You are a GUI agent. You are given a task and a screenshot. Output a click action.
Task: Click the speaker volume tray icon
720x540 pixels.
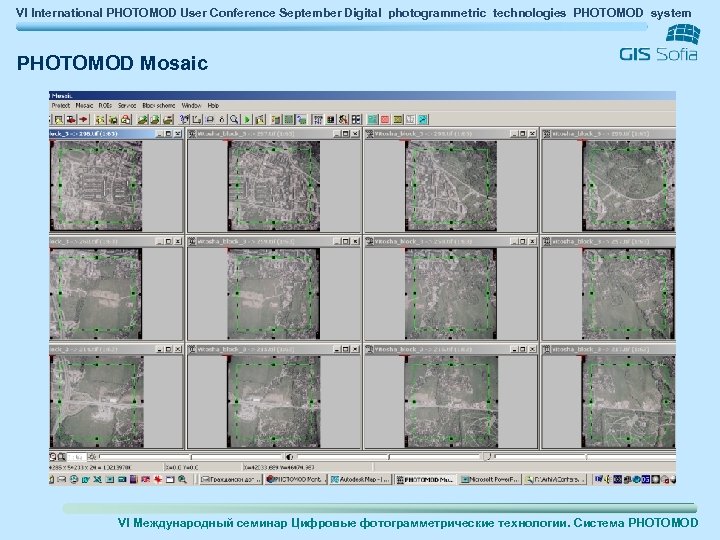pos(608,479)
